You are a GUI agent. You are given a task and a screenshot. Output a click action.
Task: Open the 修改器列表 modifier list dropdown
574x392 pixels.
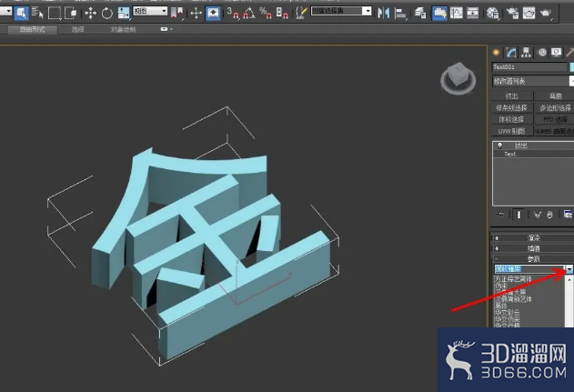[x=533, y=81]
